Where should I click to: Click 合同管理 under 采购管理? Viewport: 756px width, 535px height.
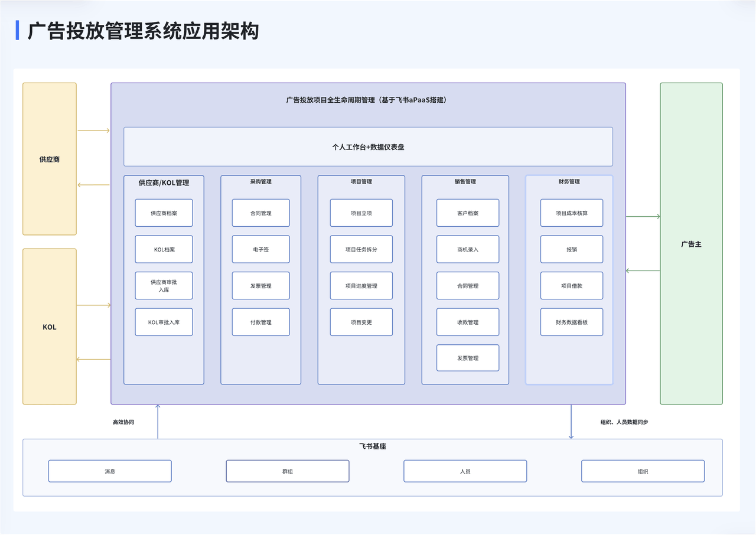pos(260,213)
